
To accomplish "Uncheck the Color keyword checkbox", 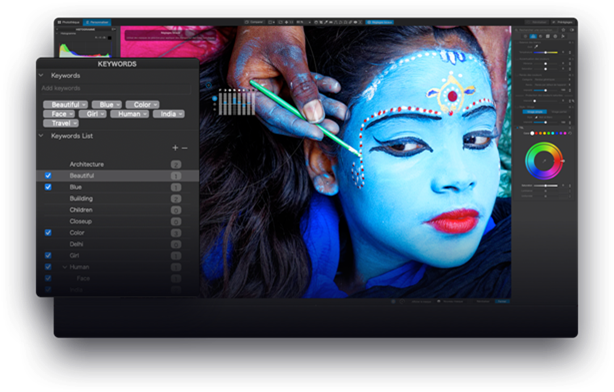I will coord(48,232).
